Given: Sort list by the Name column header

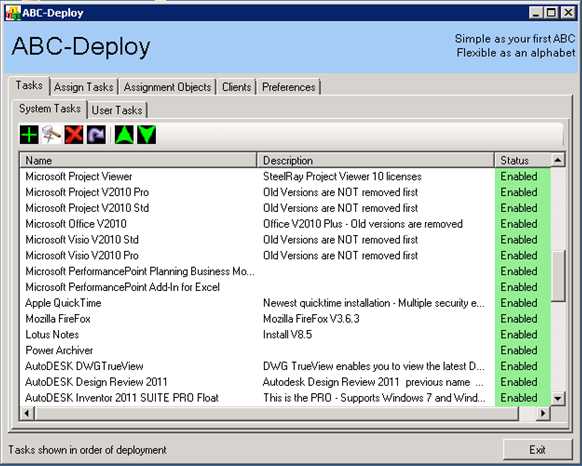Looking at the screenshot, I should click(138, 160).
